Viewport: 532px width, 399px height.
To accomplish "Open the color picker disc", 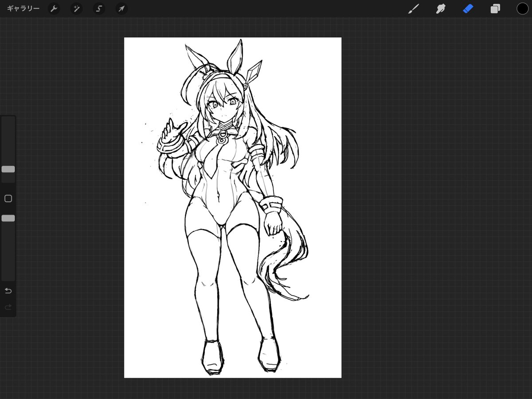I will pyautogui.click(x=522, y=8).
